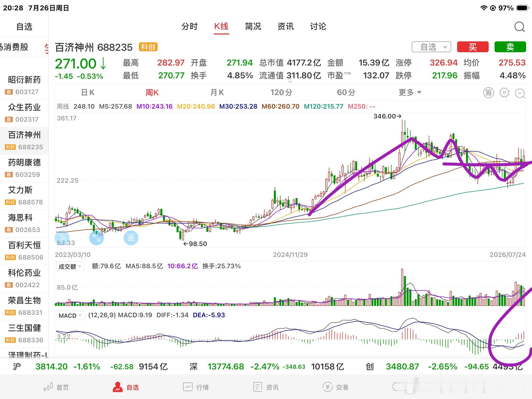Select 药明康德 in the watchlist
532x399 pixels.
[24, 168]
